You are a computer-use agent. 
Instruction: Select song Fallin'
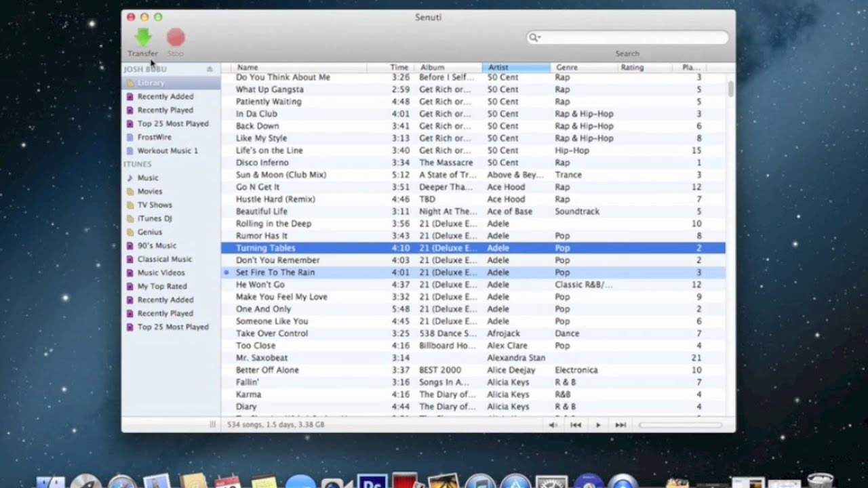point(473,382)
